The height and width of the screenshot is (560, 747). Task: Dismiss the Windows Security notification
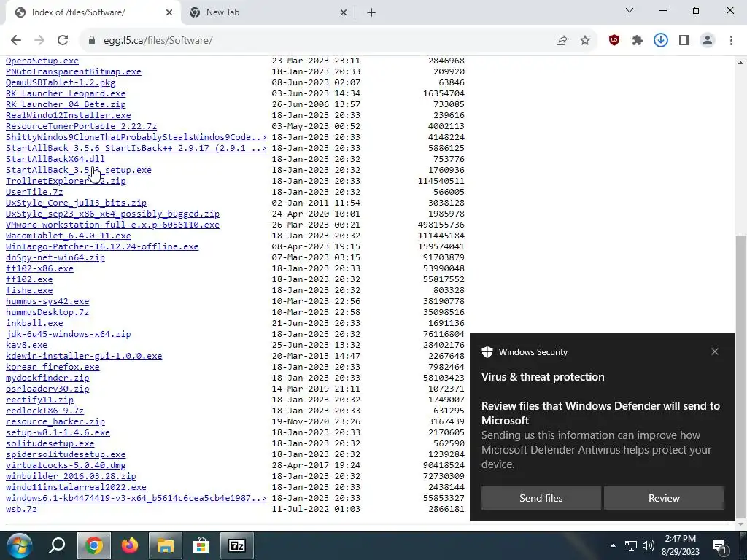pyautogui.click(x=715, y=352)
